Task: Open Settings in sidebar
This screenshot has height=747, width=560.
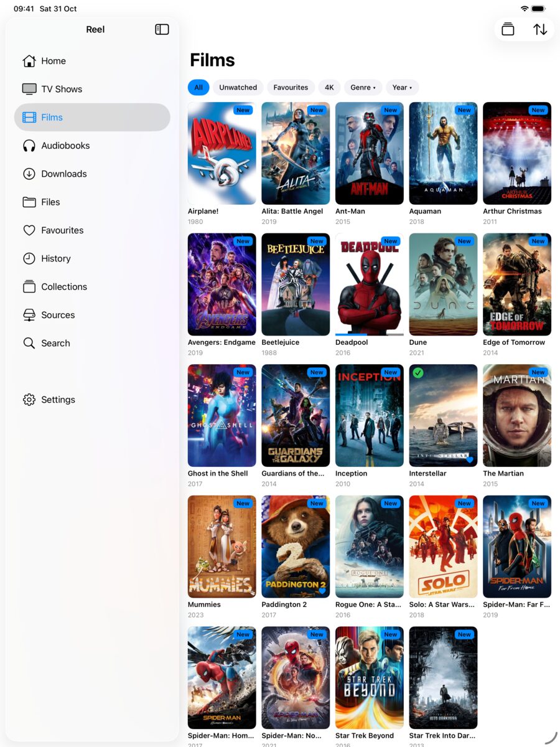Action: (92, 400)
